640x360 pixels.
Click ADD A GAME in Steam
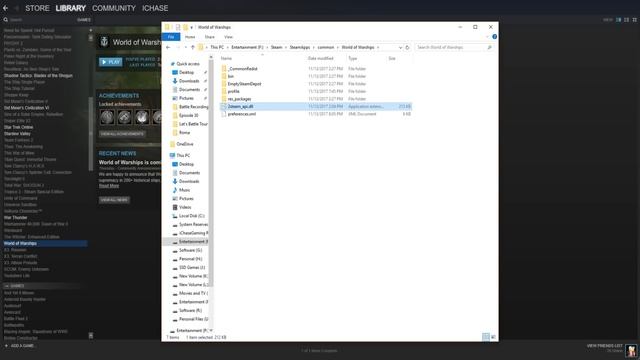point(20,346)
